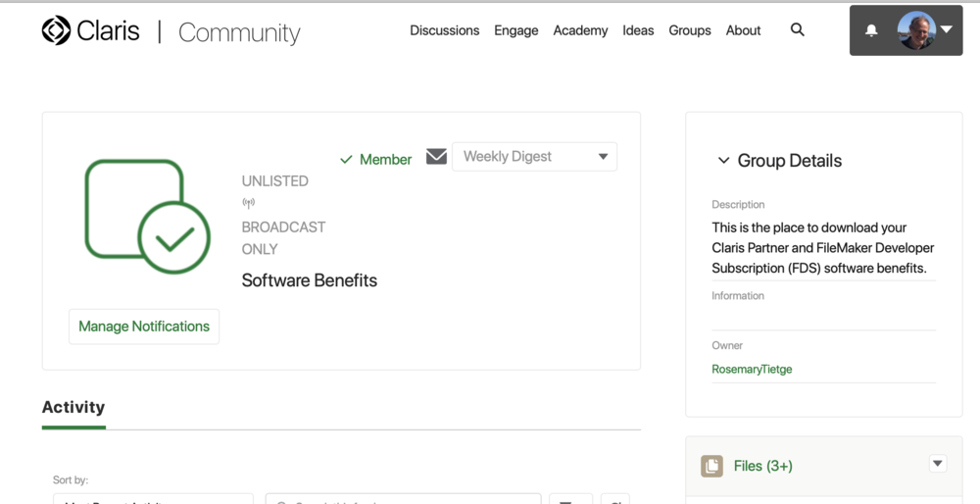980x504 pixels.
Task: Click the email envelope icon
Action: point(437,157)
